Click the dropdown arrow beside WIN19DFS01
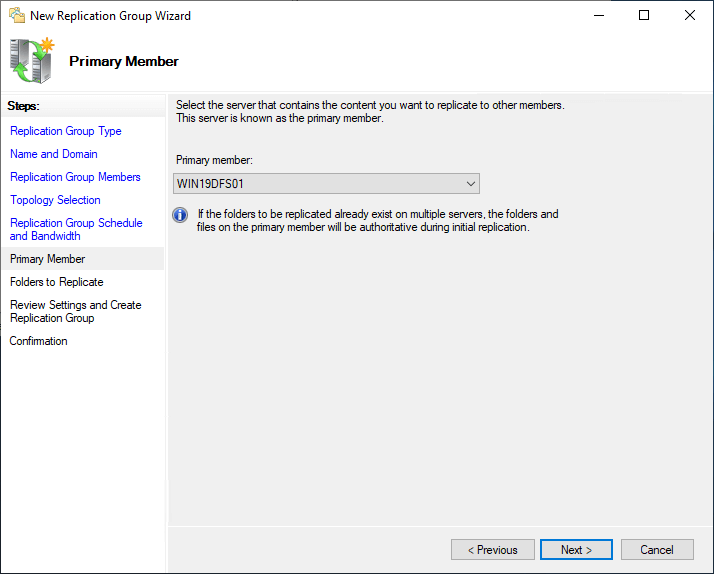 470,184
